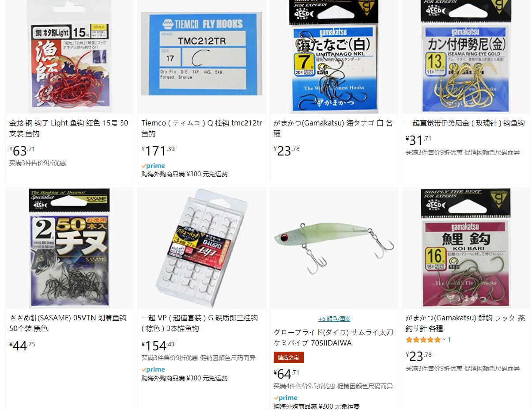Open the 一超 VP G 硬质即三挂钩 title
The image size is (532, 410).
(200, 323)
